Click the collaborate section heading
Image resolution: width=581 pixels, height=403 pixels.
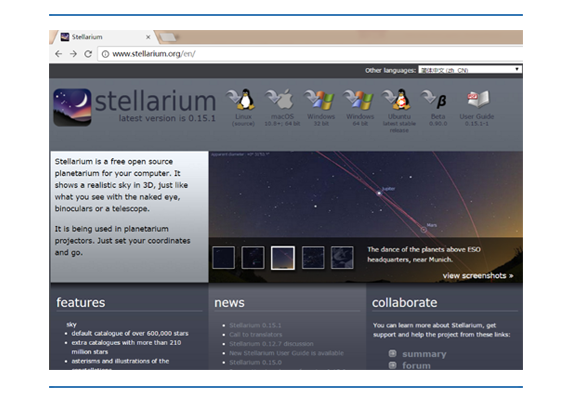pos(405,303)
